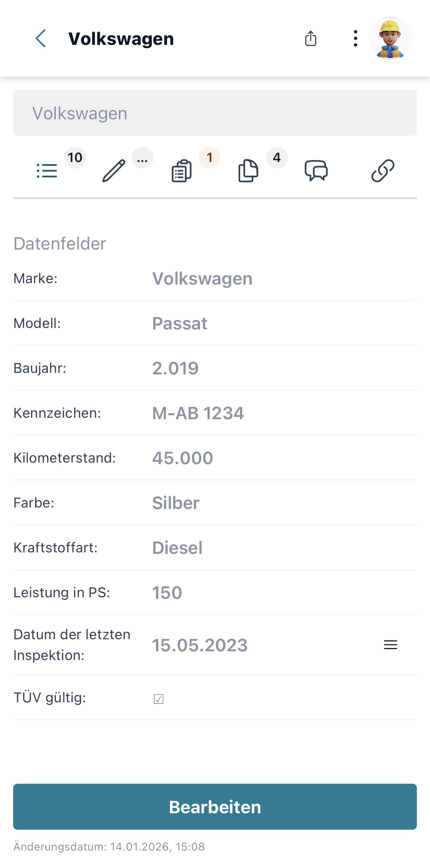430x868 pixels.
Task: Tap the badge showing 4 on documents
Action: click(x=277, y=158)
